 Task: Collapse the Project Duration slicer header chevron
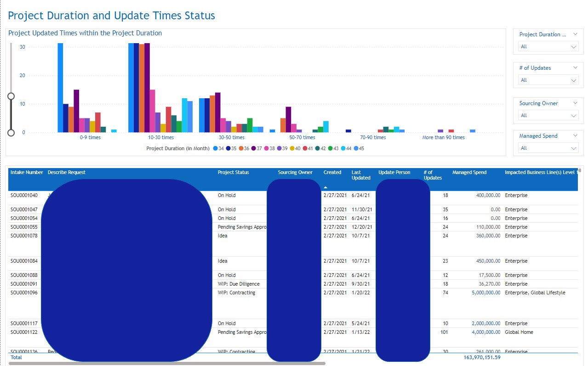tap(575, 34)
